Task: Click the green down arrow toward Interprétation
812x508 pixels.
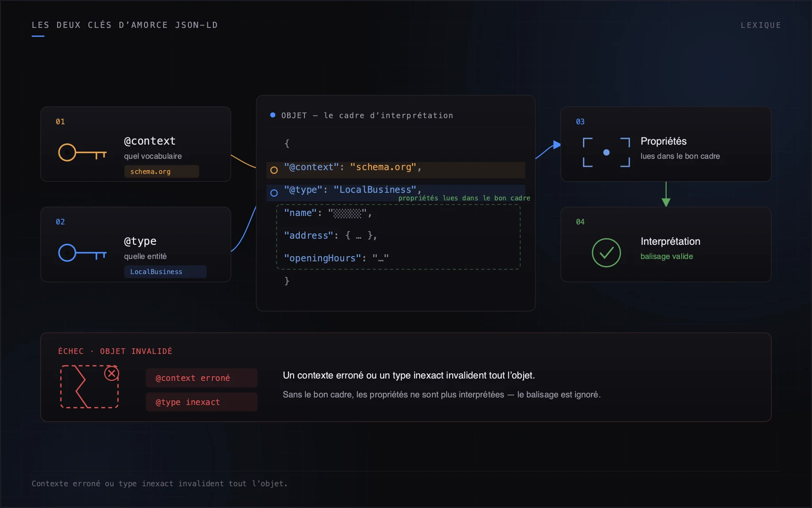Action: click(666, 194)
